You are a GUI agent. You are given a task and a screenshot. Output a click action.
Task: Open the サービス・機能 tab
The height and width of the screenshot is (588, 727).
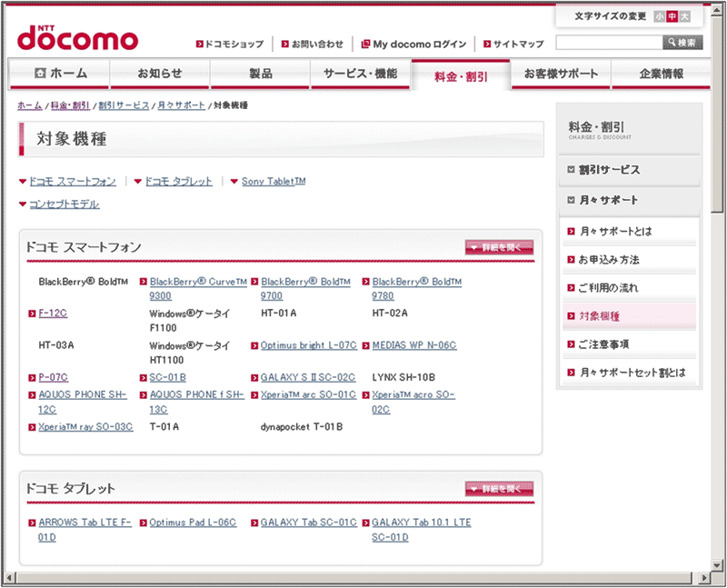tap(360, 74)
